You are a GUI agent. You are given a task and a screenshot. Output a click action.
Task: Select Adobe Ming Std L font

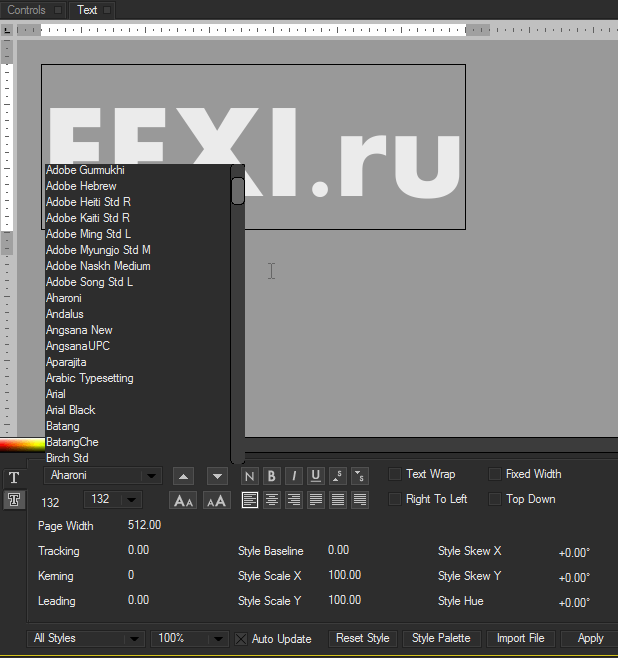point(88,234)
